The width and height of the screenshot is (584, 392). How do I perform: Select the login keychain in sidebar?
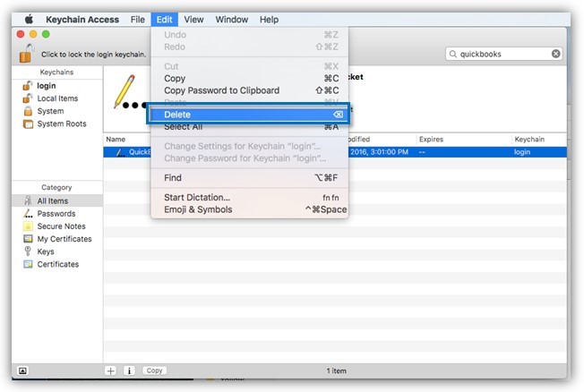[47, 86]
